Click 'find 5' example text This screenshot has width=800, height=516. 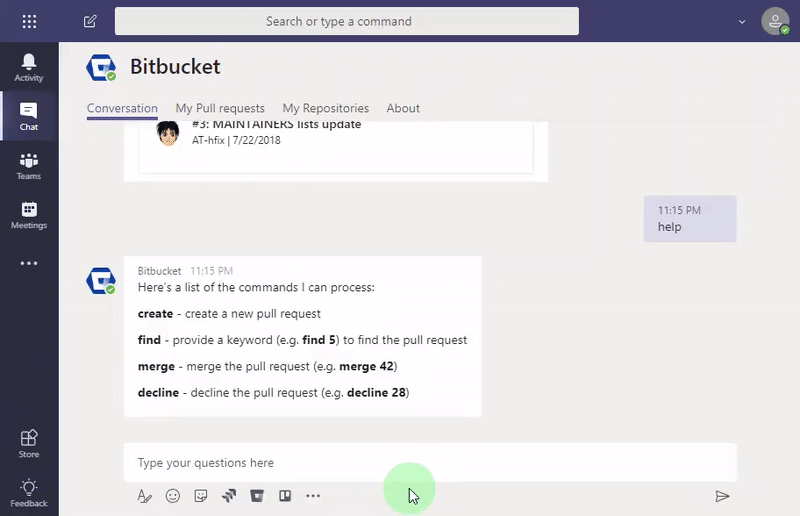point(319,340)
